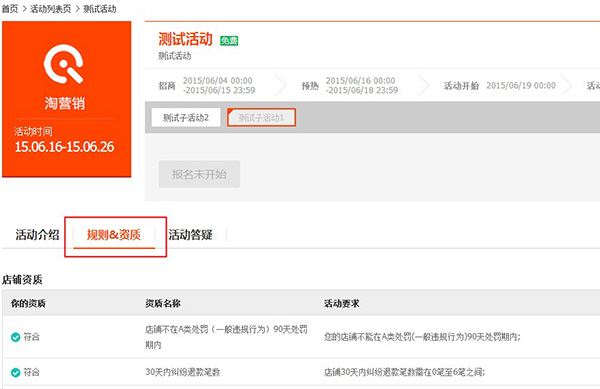Click the 淘营销 magnifier logo icon

(x=64, y=63)
